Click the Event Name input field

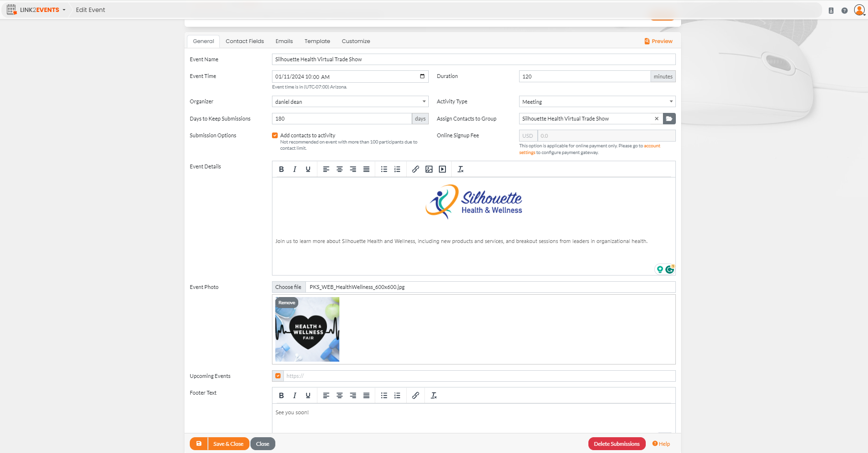click(474, 59)
